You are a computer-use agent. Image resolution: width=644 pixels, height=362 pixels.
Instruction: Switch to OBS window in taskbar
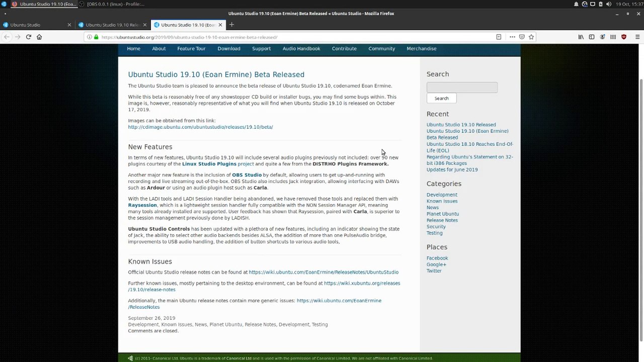(112, 4)
